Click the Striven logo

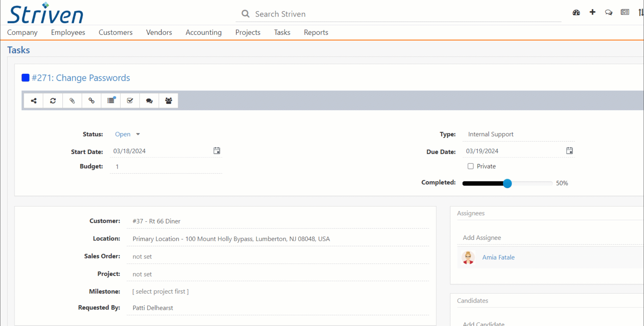pos(45,14)
